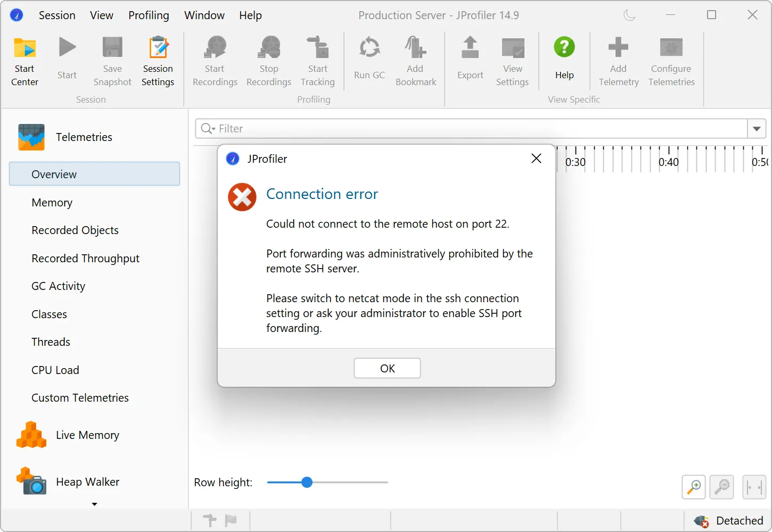Click OK in Connection error dialog
Viewport: 772px width, 532px height.
click(x=387, y=368)
